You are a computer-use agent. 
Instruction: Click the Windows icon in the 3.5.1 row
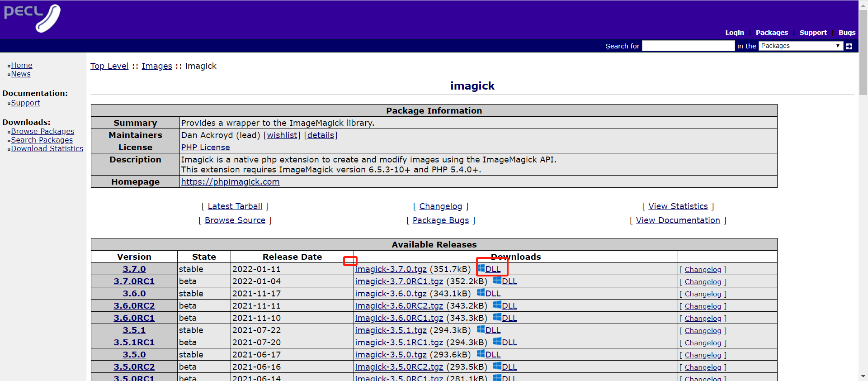(481, 329)
